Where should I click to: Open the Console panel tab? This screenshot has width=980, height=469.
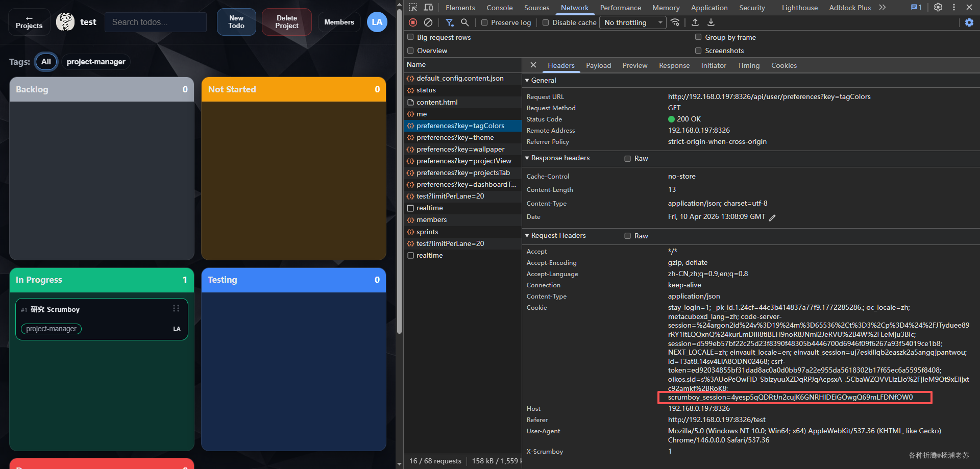pyautogui.click(x=499, y=8)
